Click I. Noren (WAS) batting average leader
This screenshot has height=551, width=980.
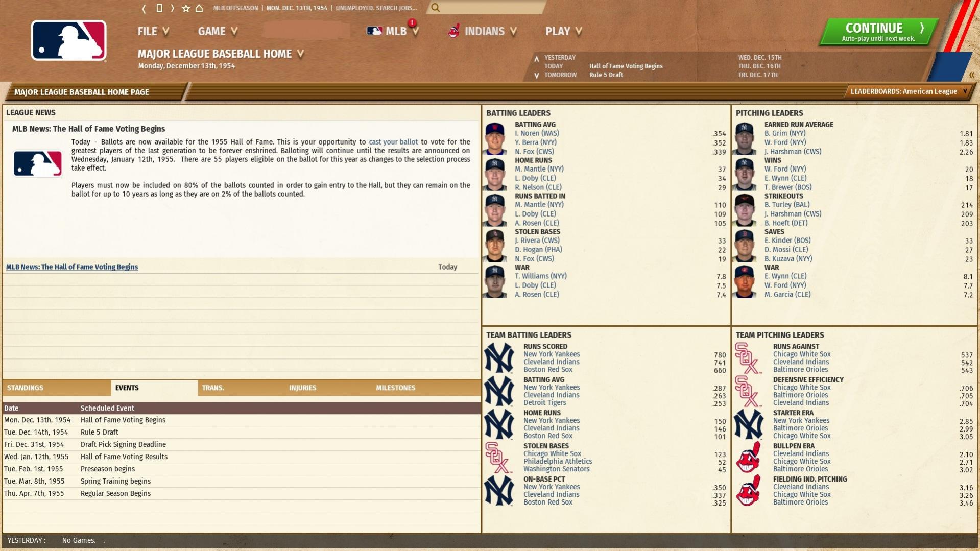(537, 133)
